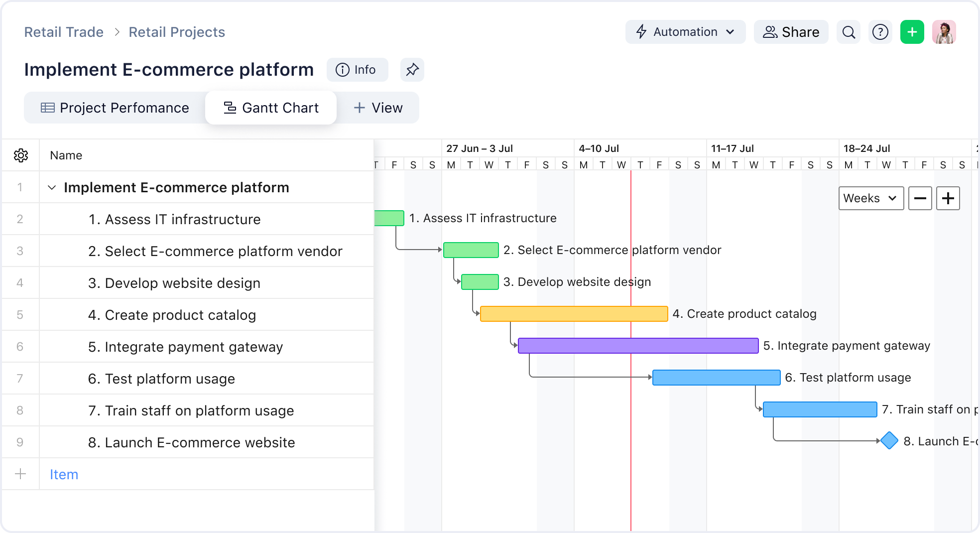Collapse the Implement E-commerce platform group

pos(52,188)
